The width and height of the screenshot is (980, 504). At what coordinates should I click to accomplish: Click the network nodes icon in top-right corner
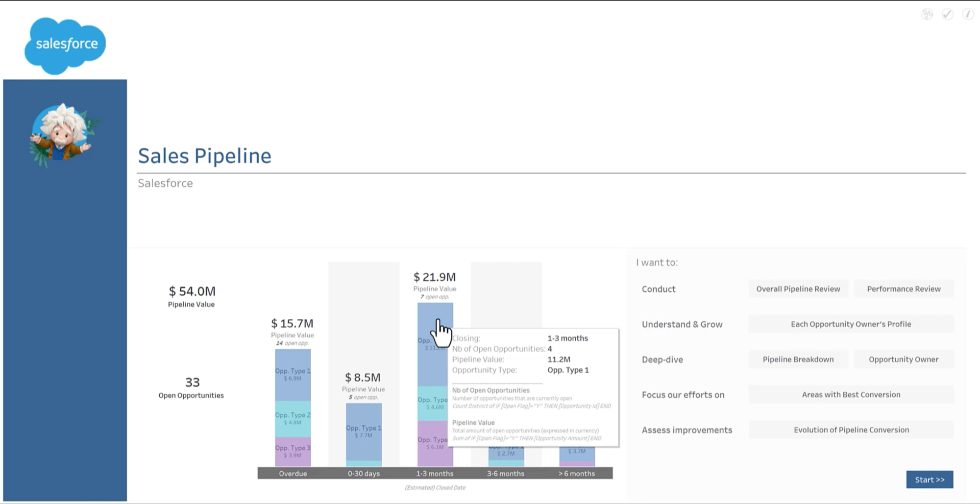coord(927,14)
